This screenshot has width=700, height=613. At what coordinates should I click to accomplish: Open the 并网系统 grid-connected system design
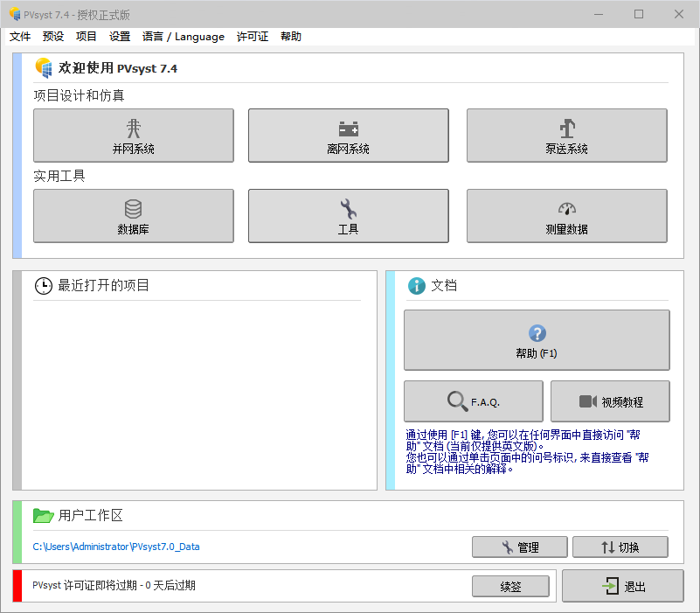[x=134, y=136]
